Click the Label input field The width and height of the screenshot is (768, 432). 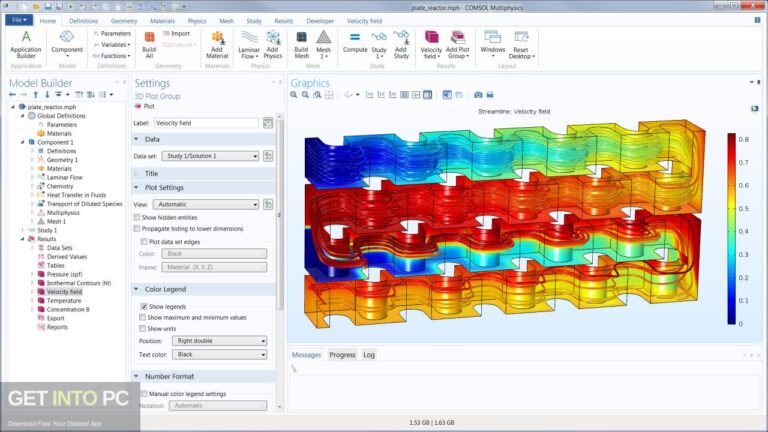click(x=206, y=123)
